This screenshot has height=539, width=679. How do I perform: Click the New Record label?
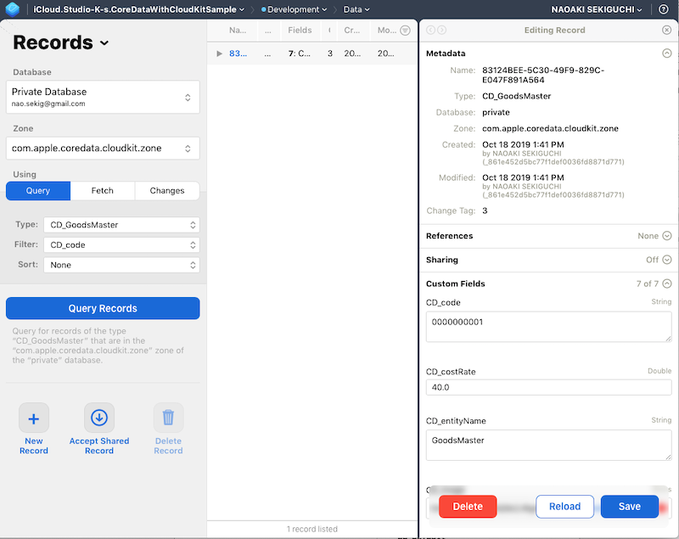[34, 446]
